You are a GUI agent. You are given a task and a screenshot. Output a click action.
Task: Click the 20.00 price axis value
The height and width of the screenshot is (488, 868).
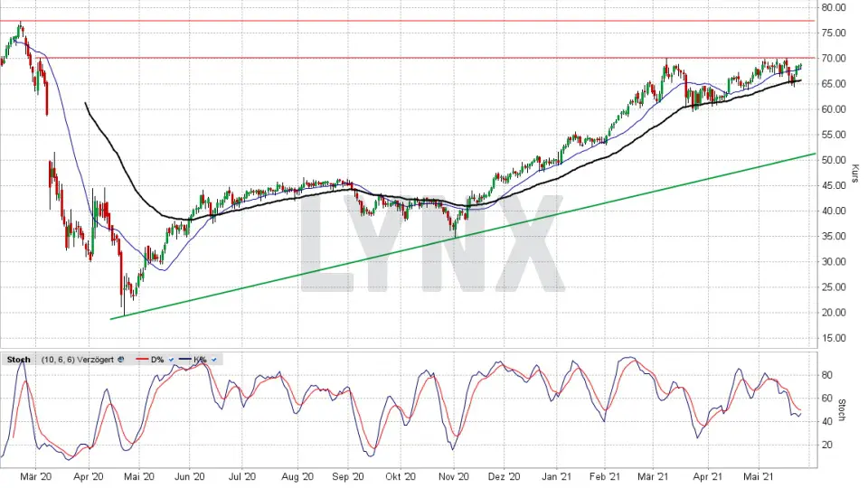pos(834,313)
